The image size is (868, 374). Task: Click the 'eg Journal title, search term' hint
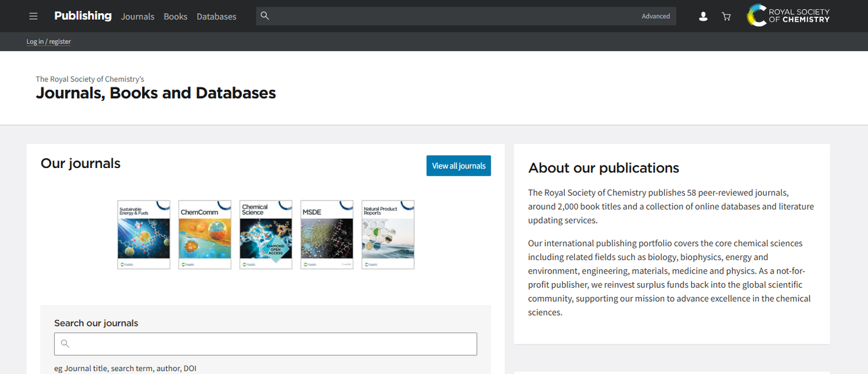(x=125, y=368)
